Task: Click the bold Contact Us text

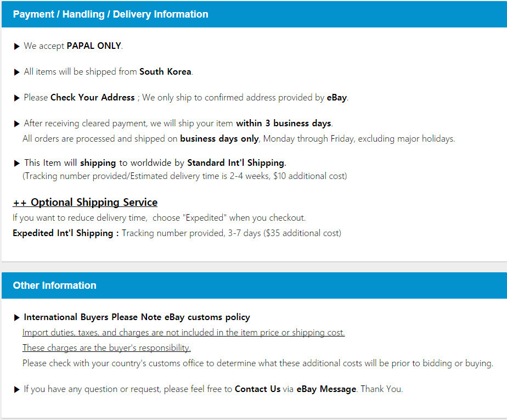Action: (257, 389)
